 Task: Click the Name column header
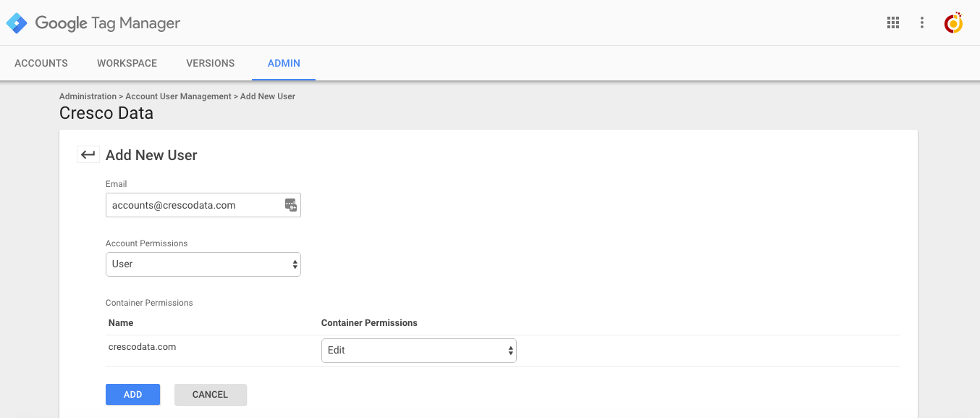click(x=121, y=323)
